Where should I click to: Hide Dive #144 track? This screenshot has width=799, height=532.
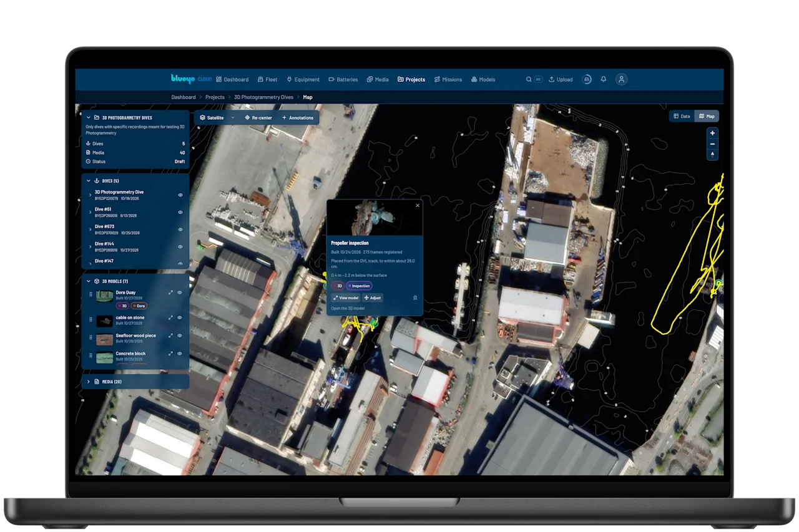pyautogui.click(x=180, y=246)
